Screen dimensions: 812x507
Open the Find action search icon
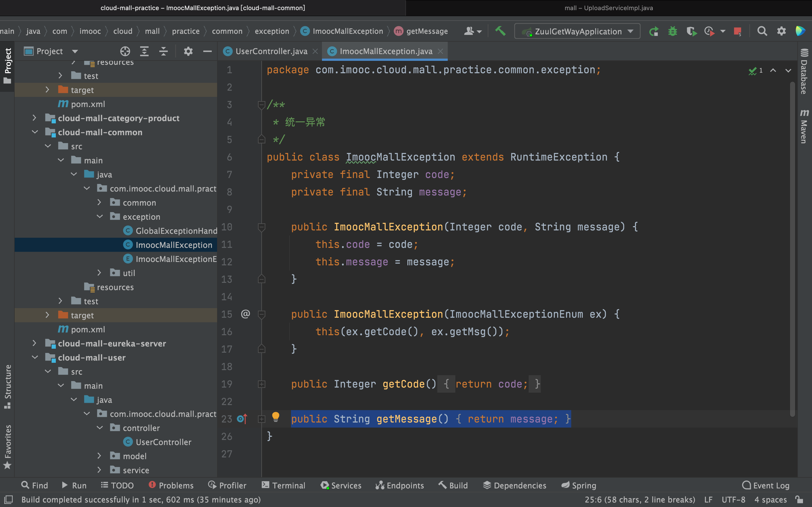click(762, 32)
